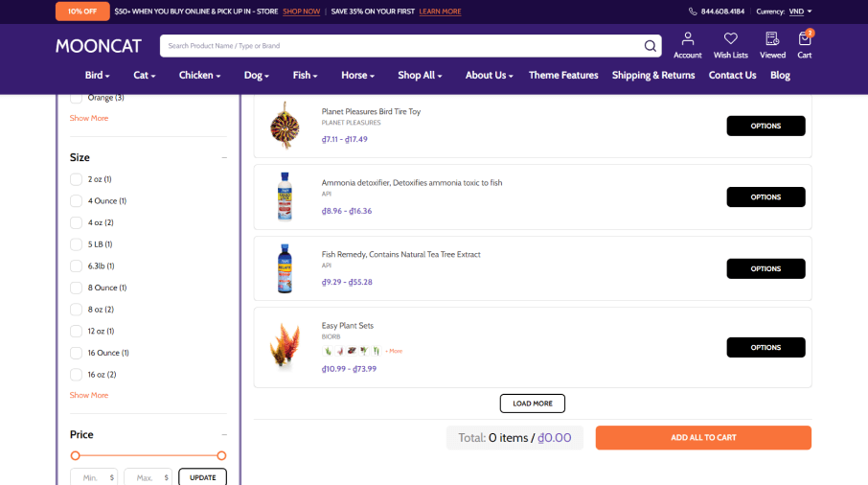The width and height of the screenshot is (868, 485).
Task: Select third Easy Plant Sets color swatch
Action: coord(352,351)
